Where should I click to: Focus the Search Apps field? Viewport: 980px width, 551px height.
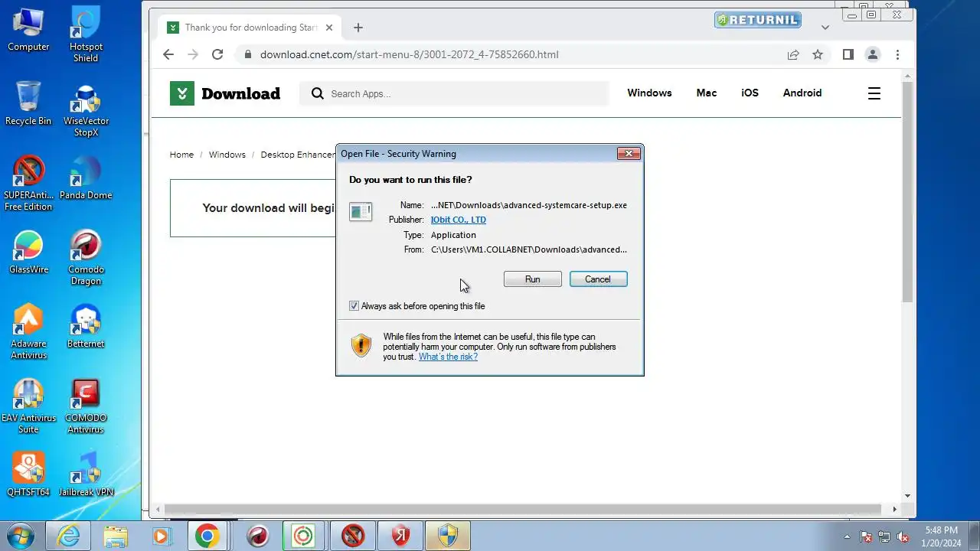(x=454, y=93)
